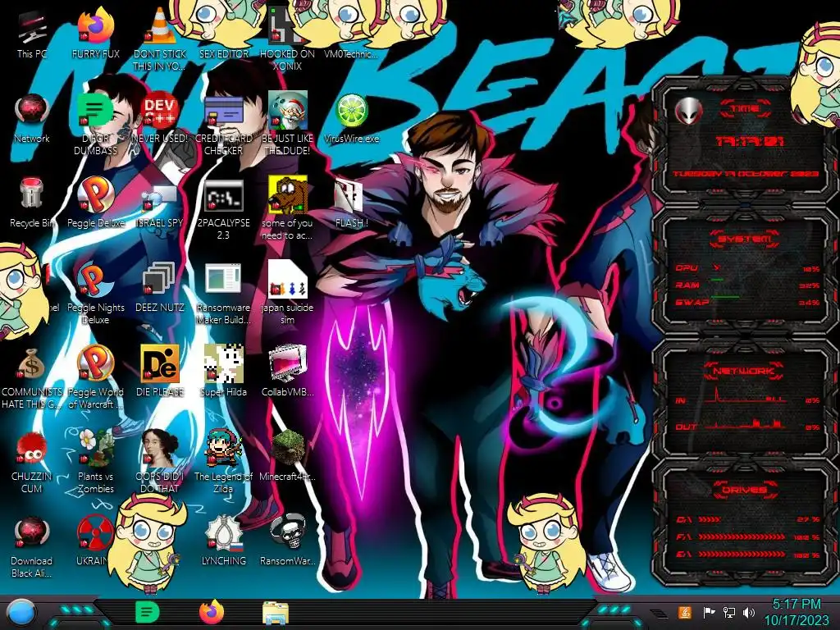Open the clock showing 5:17 PM
The image size is (840, 630).
[796, 612]
